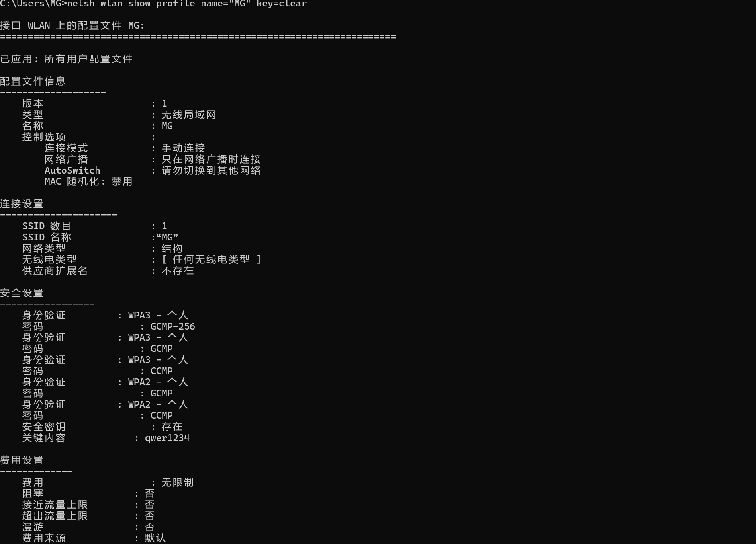Click the password value qwer1234

(x=167, y=438)
